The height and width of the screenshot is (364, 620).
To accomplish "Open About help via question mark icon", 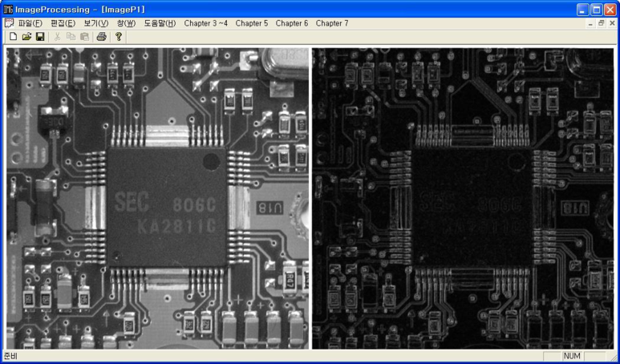I will click(x=118, y=37).
